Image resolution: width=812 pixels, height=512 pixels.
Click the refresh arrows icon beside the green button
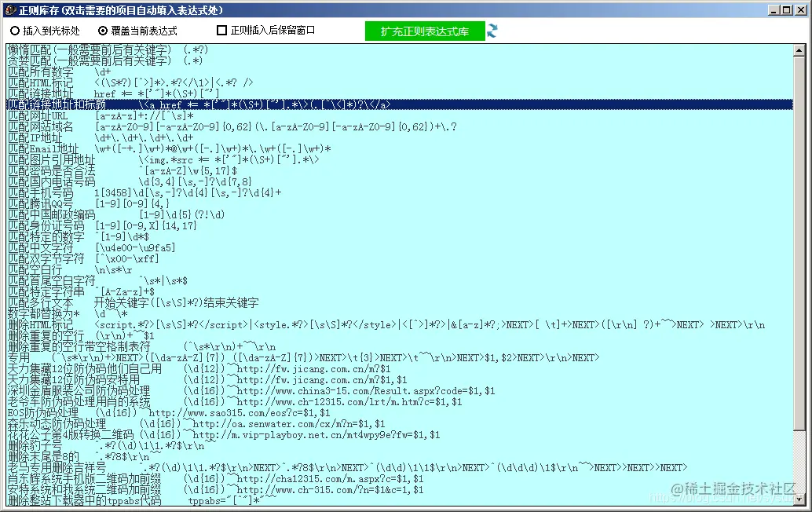point(492,31)
